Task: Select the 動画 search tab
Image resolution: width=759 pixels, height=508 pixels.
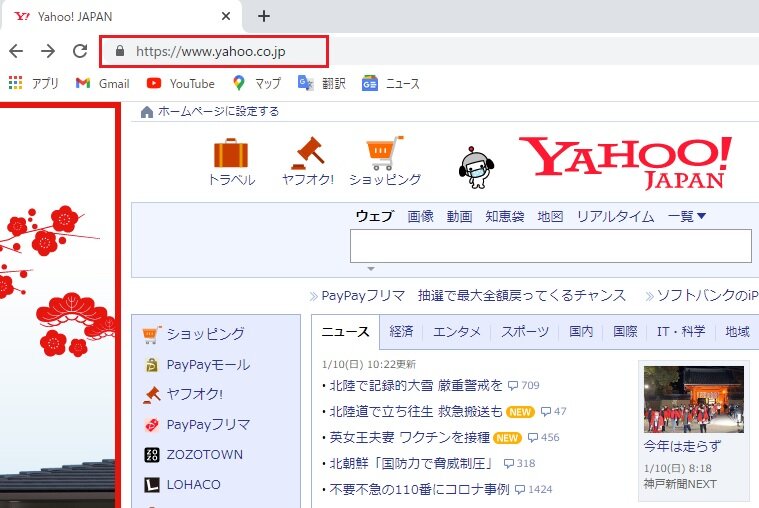Action: [x=459, y=216]
